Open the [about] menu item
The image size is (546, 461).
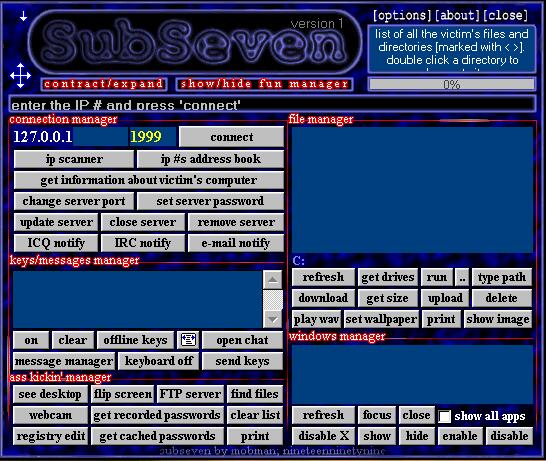(x=457, y=15)
